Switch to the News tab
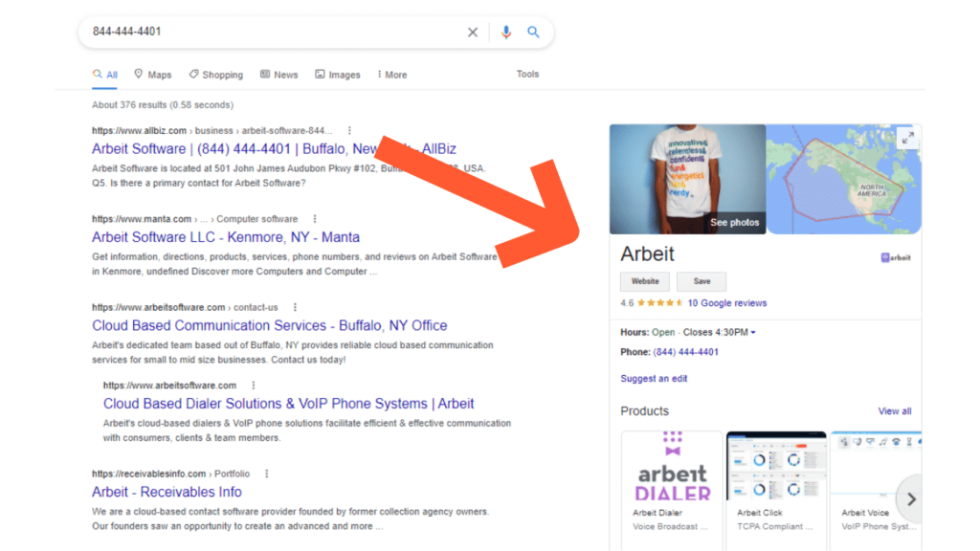The width and height of the screenshot is (980, 551). click(278, 75)
